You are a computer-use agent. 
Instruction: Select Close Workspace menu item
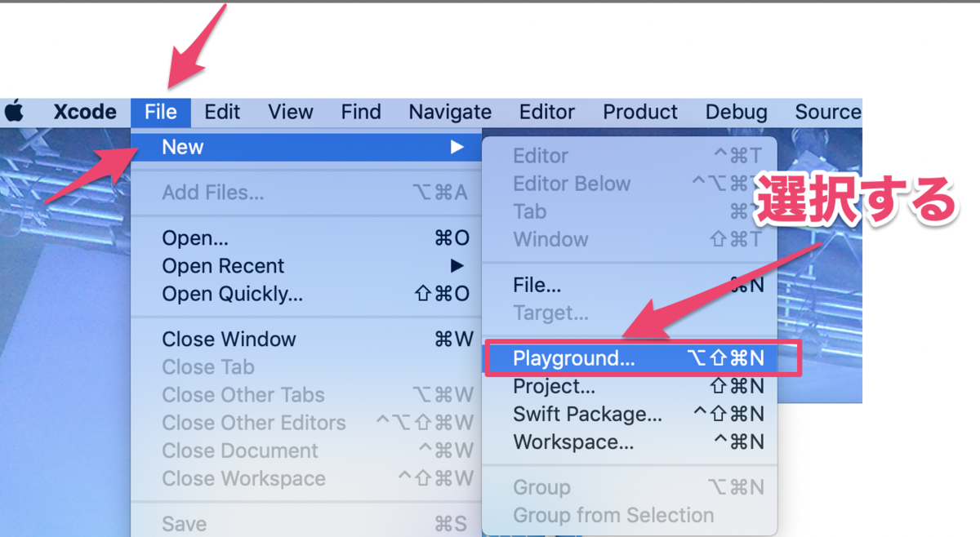(307, 478)
